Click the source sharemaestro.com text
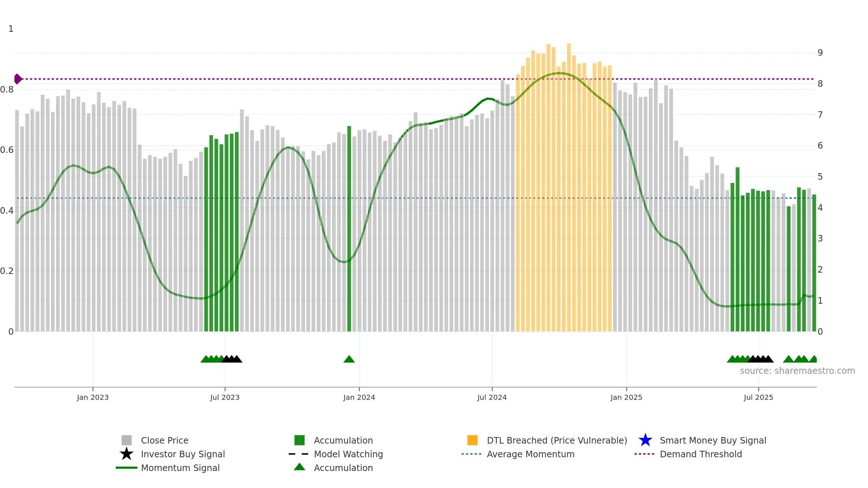 pyautogui.click(x=797, y=371)
